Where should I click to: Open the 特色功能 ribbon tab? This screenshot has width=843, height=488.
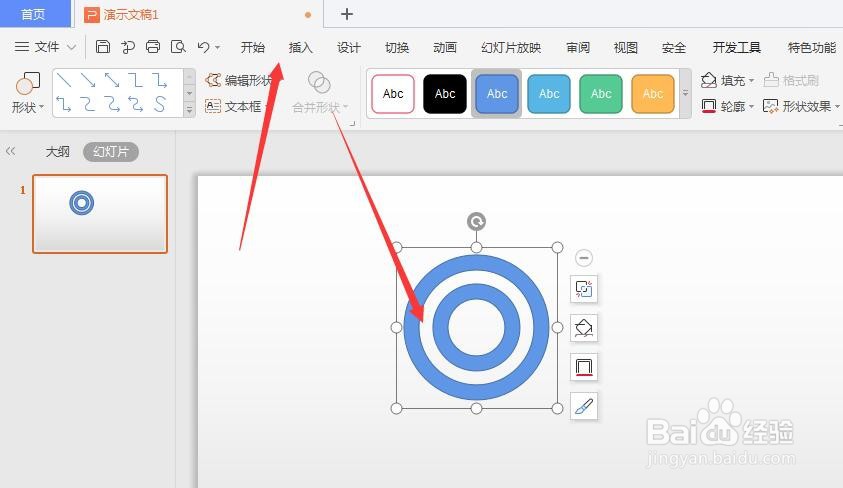tap(812, 47)
